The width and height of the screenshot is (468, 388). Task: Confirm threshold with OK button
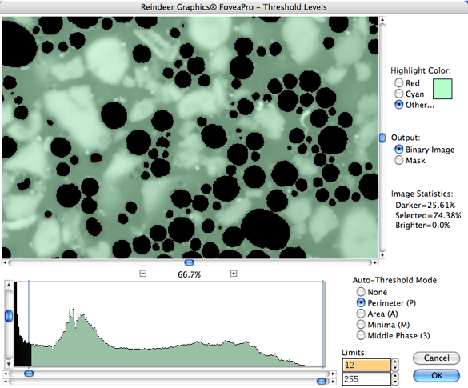coord(437,376)
